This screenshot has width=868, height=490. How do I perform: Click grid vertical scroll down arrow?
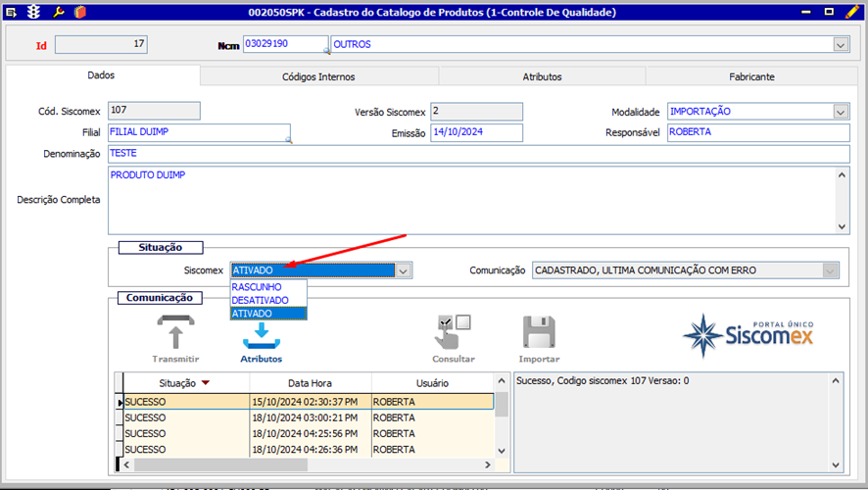tap(502, 451)
